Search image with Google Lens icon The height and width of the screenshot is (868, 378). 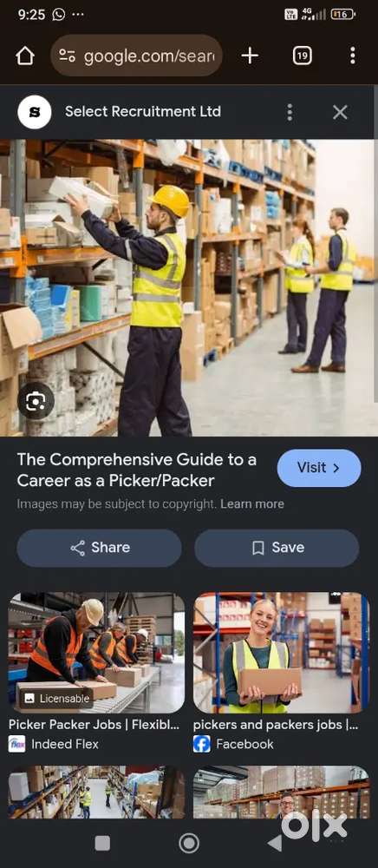(36, 400)
